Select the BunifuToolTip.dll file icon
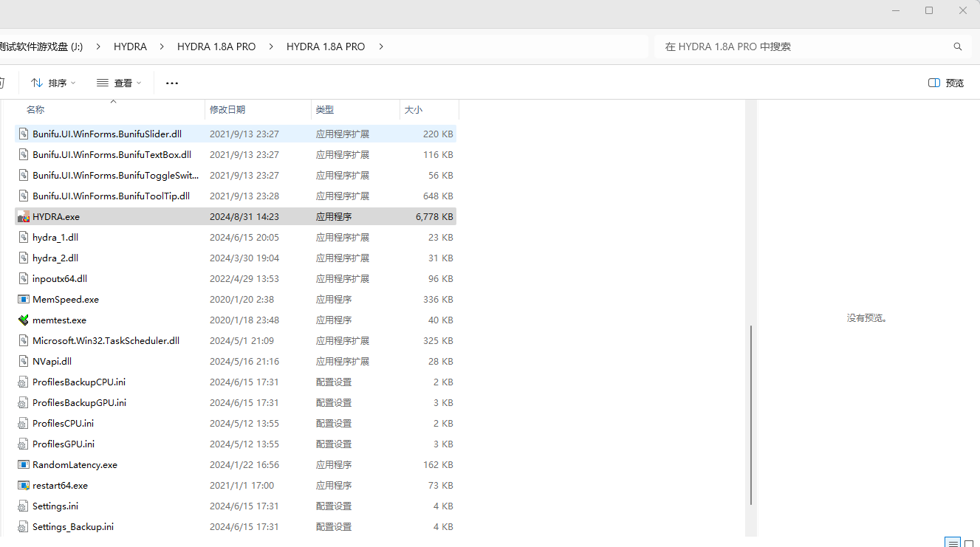 24,196
